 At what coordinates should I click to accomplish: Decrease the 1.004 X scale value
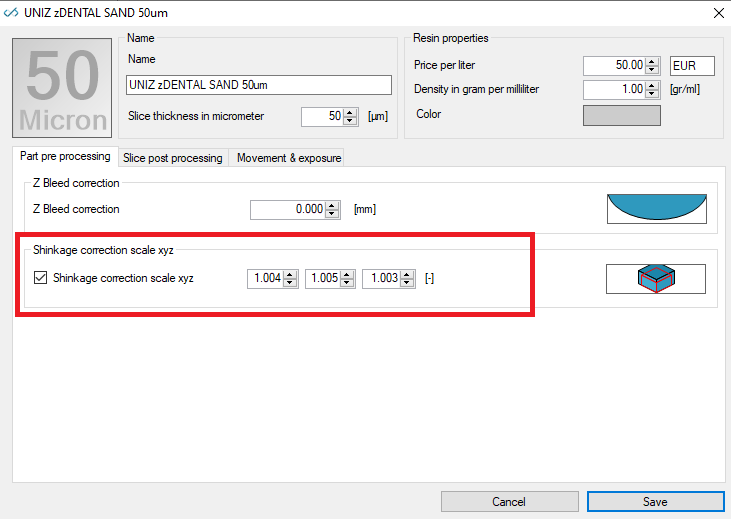click(x=290, y=283)
